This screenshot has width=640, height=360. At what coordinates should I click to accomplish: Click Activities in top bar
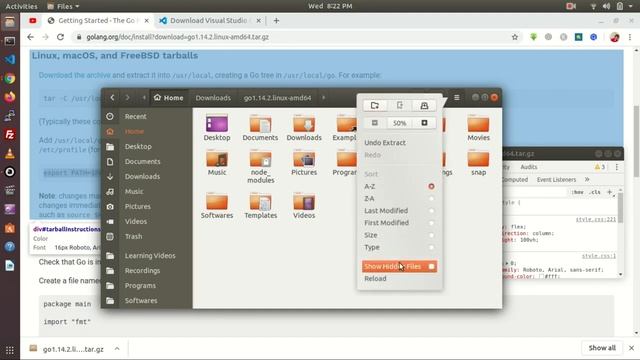(x=21, y=6)
